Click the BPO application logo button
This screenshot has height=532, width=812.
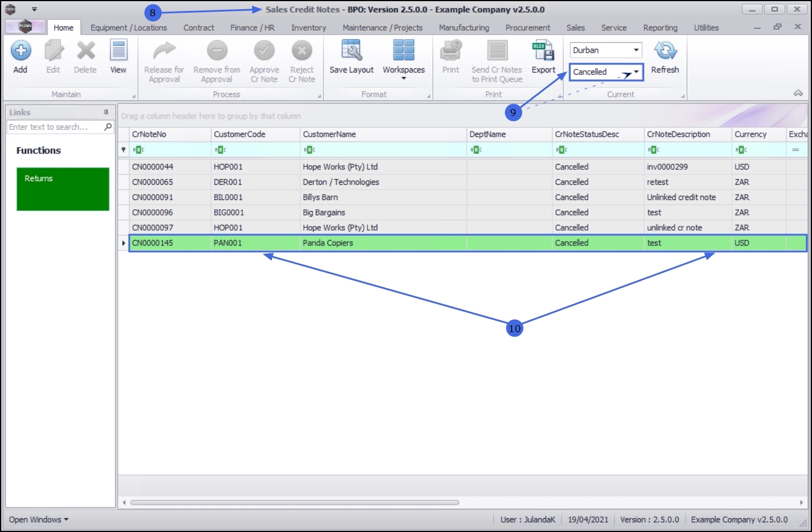point(25,27)
